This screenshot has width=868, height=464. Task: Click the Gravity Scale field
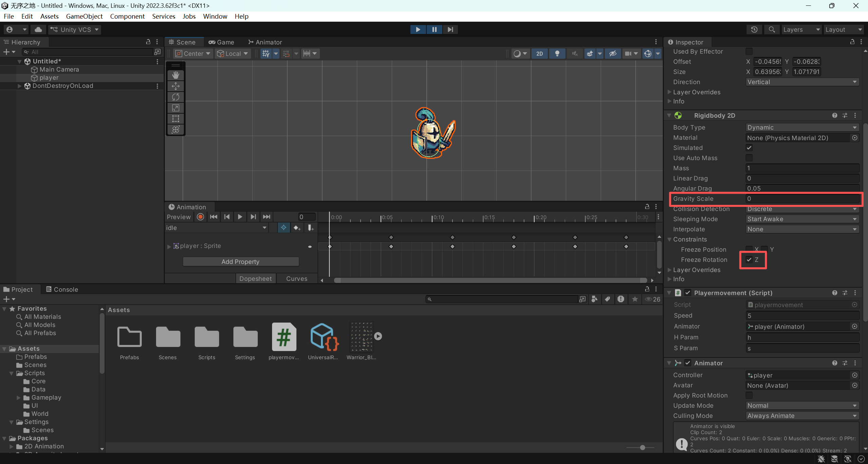(802, 199)
